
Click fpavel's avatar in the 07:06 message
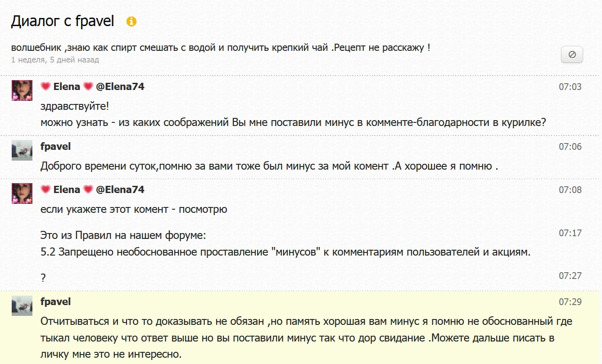pos(22,150)
